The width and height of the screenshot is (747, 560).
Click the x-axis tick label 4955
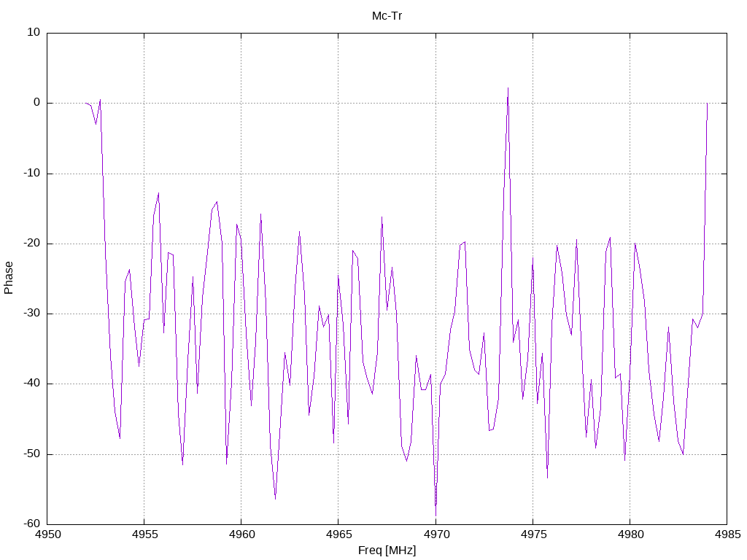click(144, 534)
